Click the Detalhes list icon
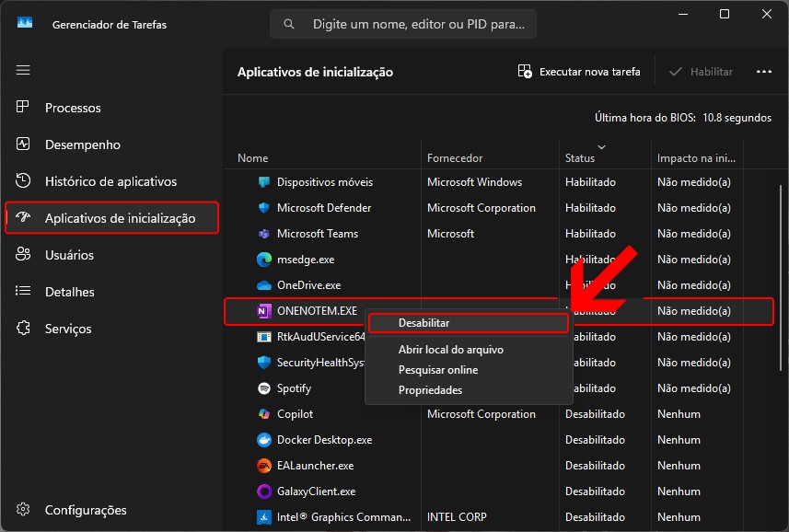This screenshot has width=789, height=532. 24,292
